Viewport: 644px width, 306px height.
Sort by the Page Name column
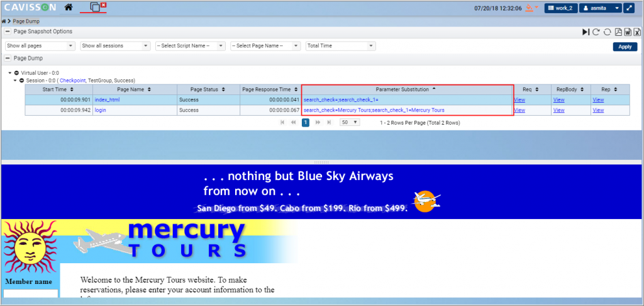point(135,89)
